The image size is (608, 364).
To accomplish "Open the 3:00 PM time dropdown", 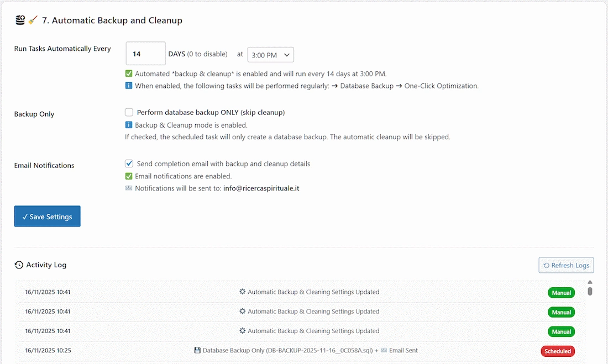I will 271,55.
